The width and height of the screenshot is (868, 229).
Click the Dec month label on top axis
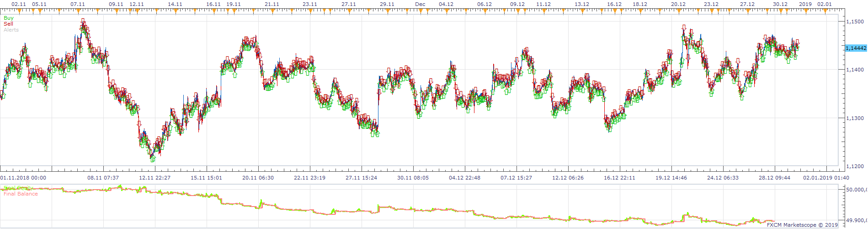[420, 4]
